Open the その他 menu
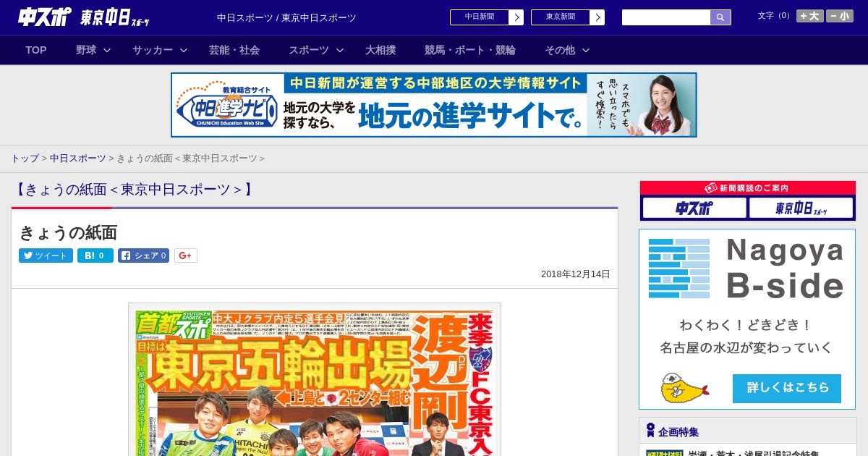 pyautogui.click(x=560, y=50)
